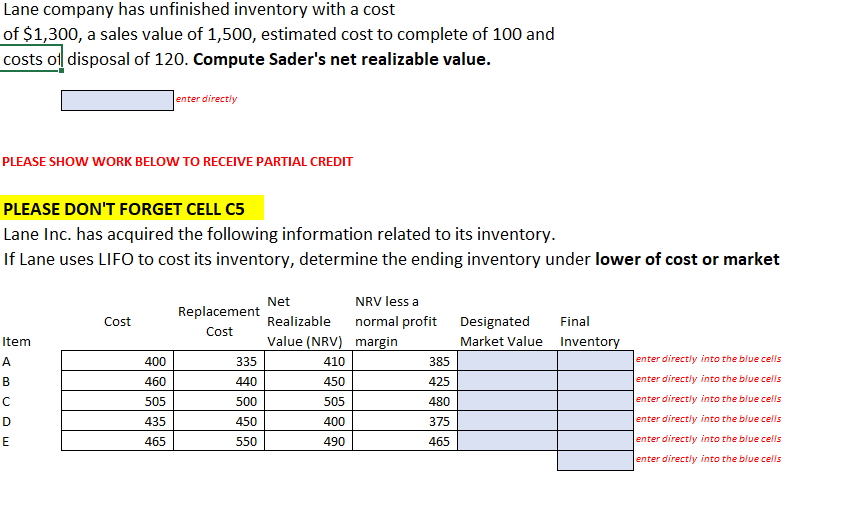
Task: Click the Cost column header
Action: pos(117,321)
